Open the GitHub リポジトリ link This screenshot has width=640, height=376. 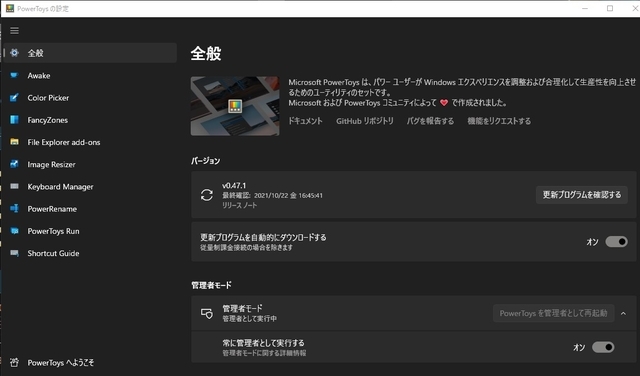pyautogui.click(x=364, y=121)
